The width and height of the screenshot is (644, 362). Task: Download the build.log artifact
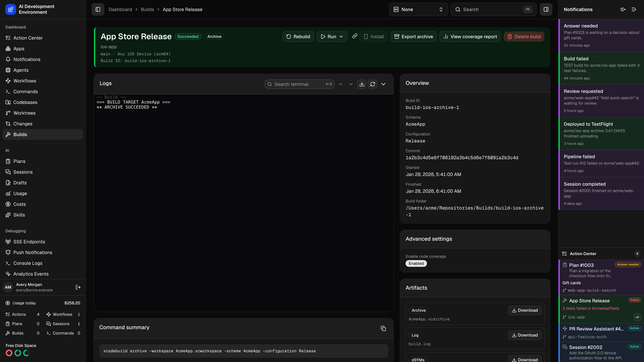[x=525, y=335]
